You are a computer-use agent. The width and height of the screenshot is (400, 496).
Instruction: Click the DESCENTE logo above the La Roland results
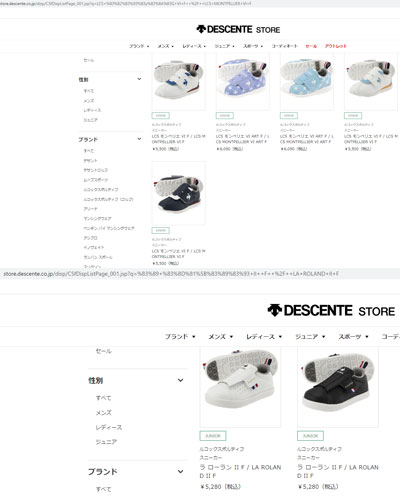(331, 310)
